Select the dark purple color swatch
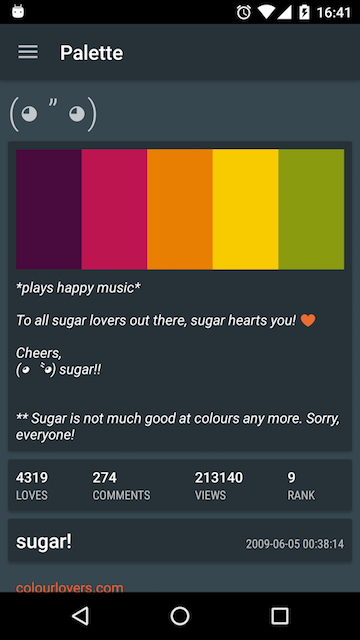This screenshot has width=360, height=640. tap(49, 209)
